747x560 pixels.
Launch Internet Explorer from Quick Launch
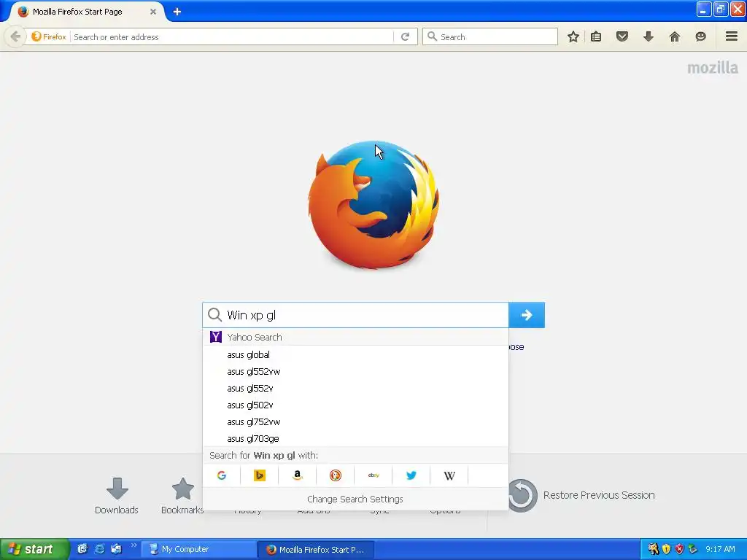pos(99,549)
